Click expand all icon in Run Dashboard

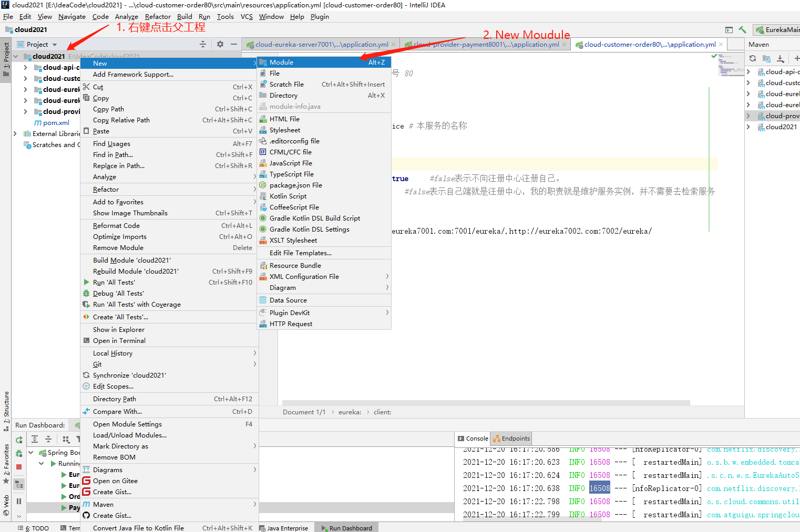pyautogui.click(x=35, y=439)
